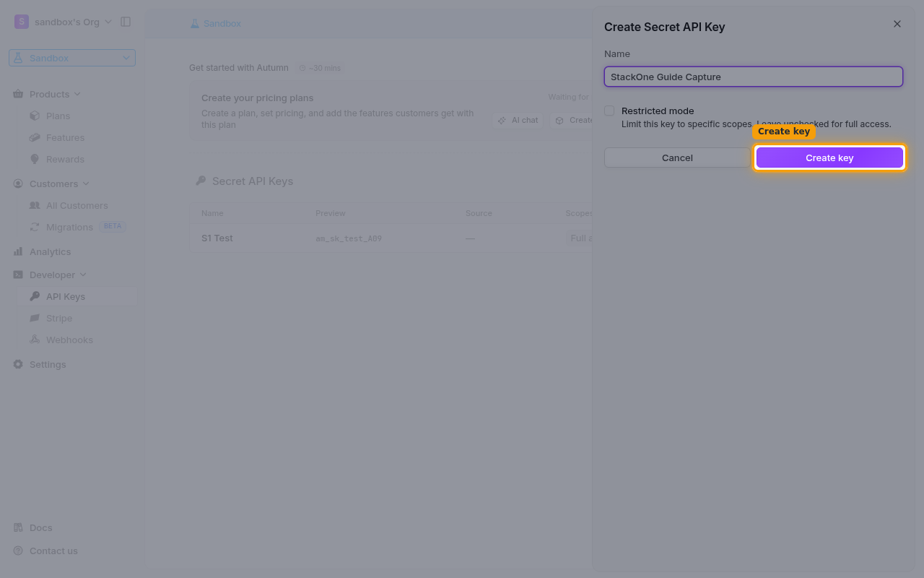924x578 pixels.
Task: Click the purple S org avatar
Action: pos(22,22)
